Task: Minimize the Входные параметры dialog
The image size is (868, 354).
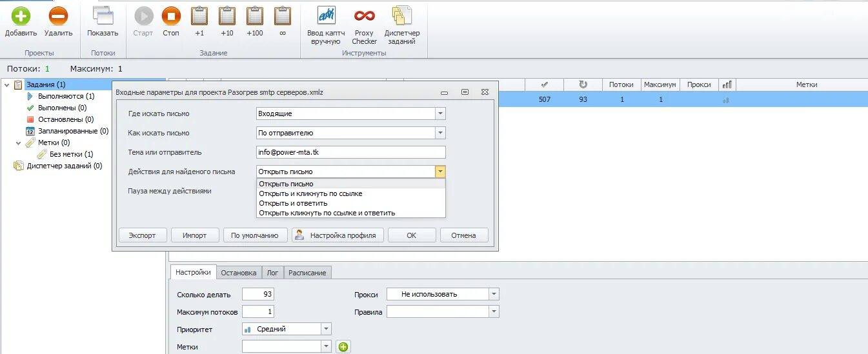Action: (x=444, y=92)
